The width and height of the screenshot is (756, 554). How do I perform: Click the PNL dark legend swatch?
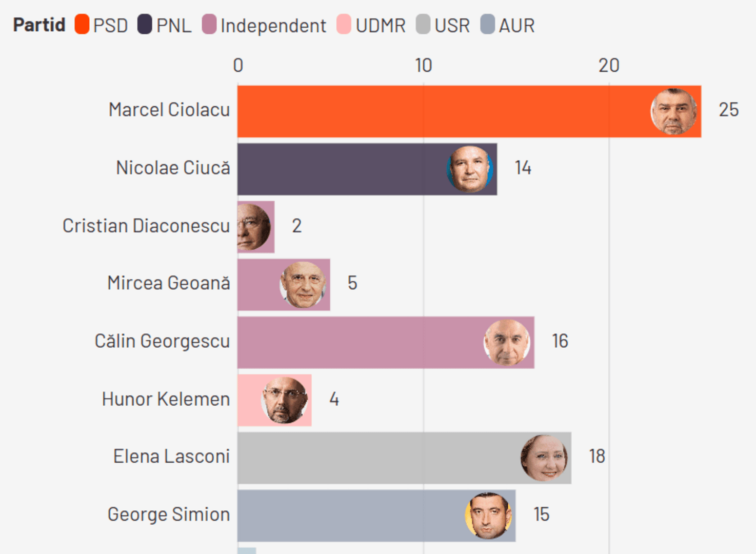pyautogui.click(x=145, y=25)
